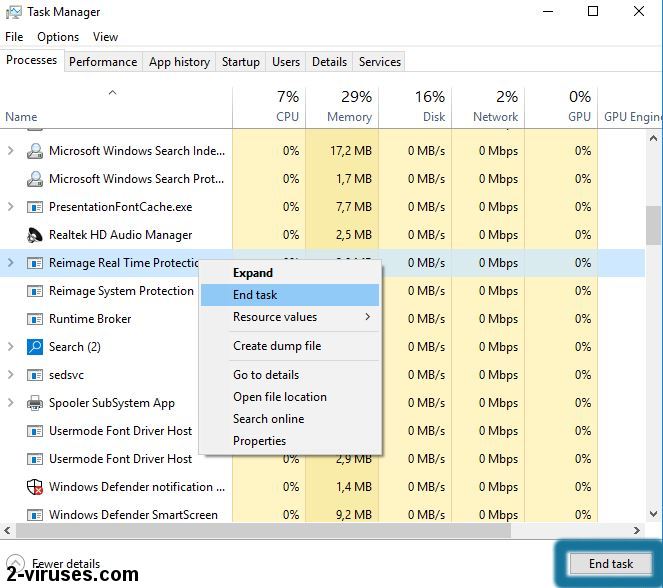Click the Realtek HD Audio Manager speaker icon
The image size is (663, 588).
tap(33, 235)
